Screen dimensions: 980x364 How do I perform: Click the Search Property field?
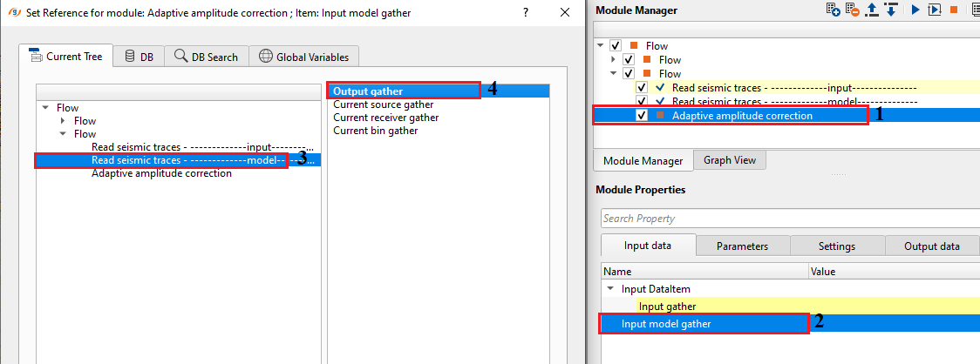(790, 219)
